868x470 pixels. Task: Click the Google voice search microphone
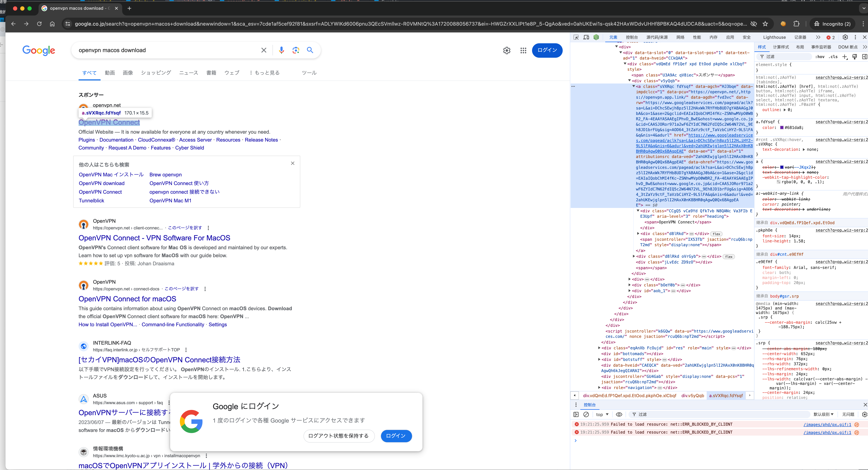click(x=281, y=50)
